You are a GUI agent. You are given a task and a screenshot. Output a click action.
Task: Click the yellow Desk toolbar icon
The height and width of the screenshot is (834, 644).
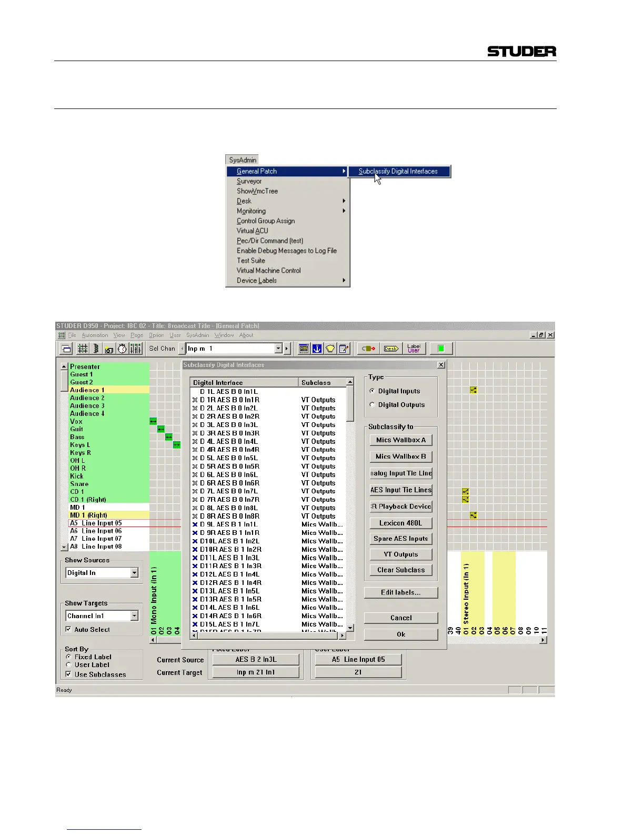pyautogui.click(x=391, y=349)
